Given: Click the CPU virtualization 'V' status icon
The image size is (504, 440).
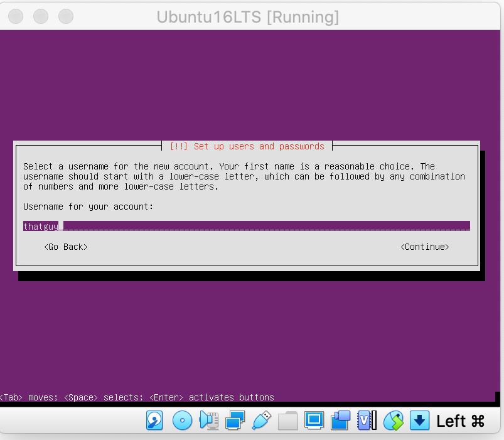Looking at the screenshot, I should click(x=367, y=420).
